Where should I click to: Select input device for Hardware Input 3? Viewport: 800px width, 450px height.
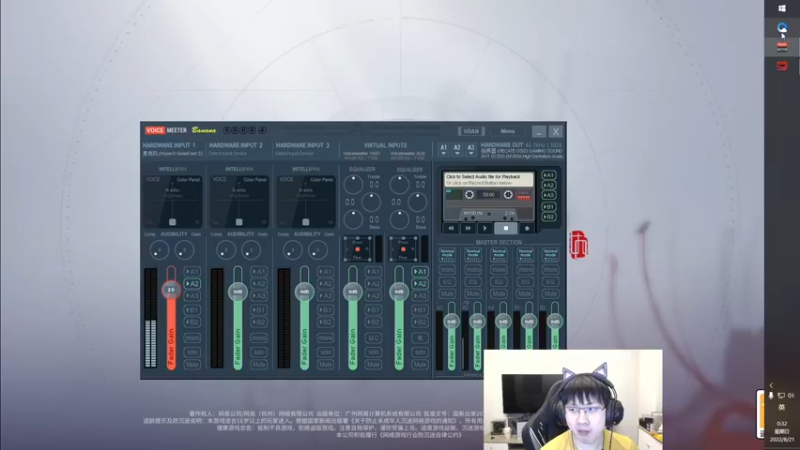coord(294,154)
